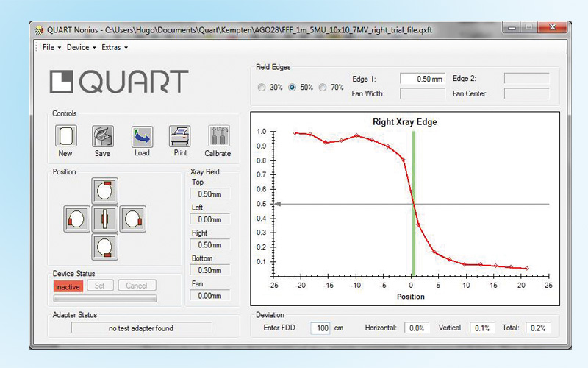Click the New measurement icon

(x=66, y=136)
